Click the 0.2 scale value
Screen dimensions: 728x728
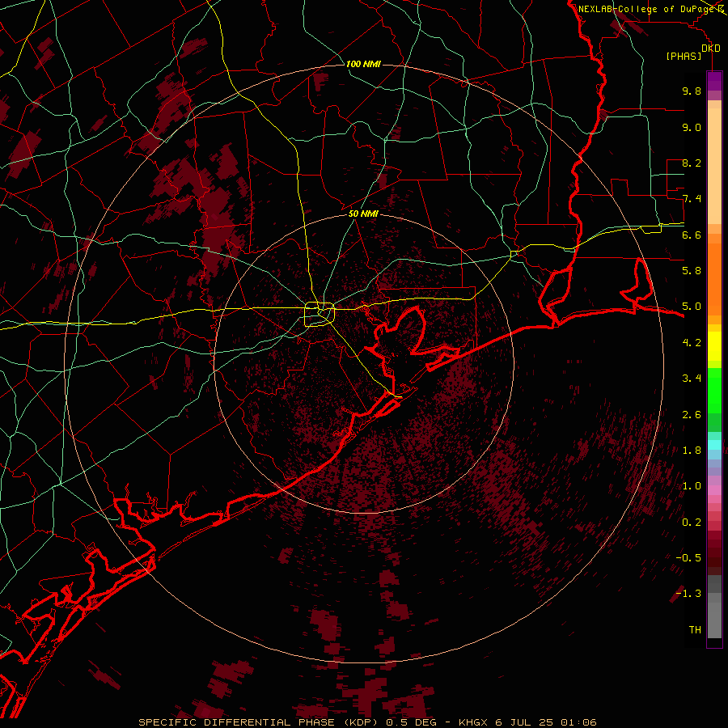pyautogui.click(x=692, y=523)
